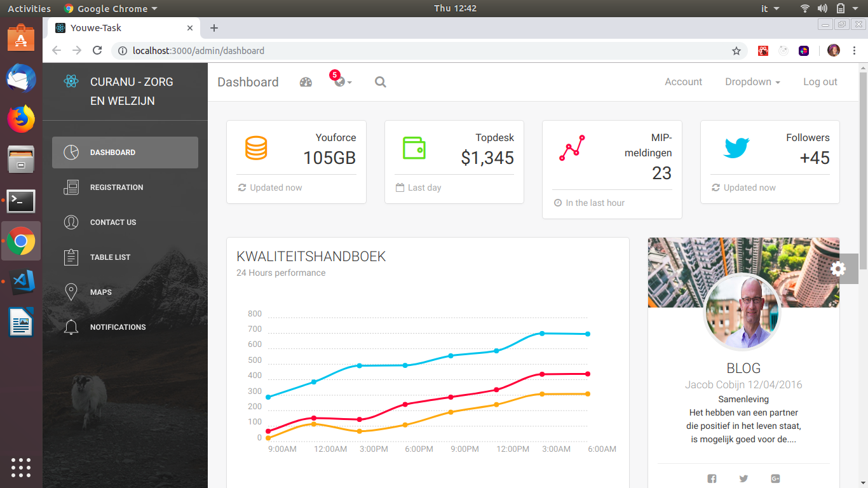Select Maps in the sidebar menu
The width and height of the screenshot is (868, 488).
click(x=100, y=292)
